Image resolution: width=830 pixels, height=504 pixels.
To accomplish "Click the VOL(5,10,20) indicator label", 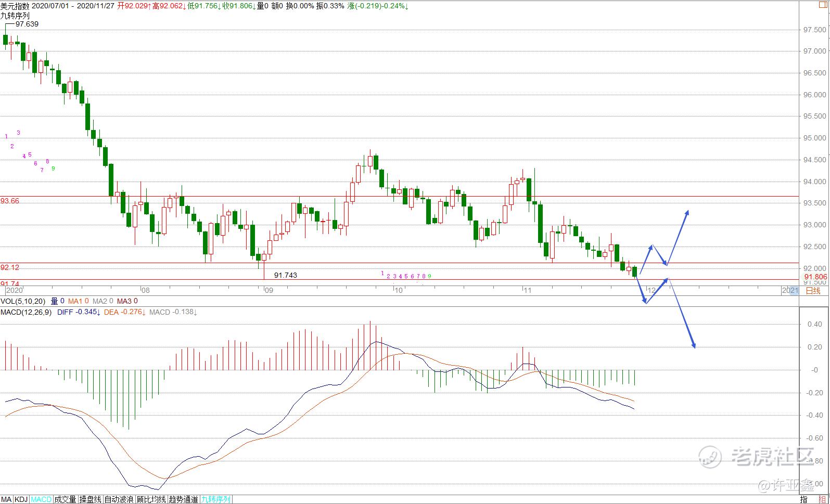I will tap(23, 301).
